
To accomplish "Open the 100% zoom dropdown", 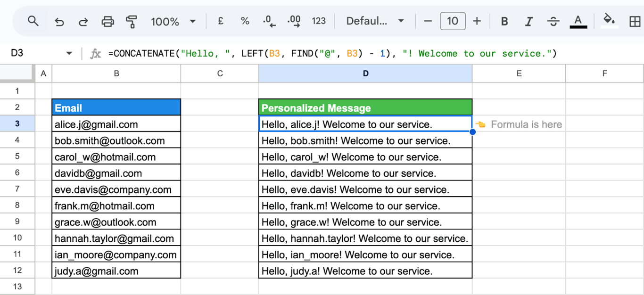I will pos(173,21).
